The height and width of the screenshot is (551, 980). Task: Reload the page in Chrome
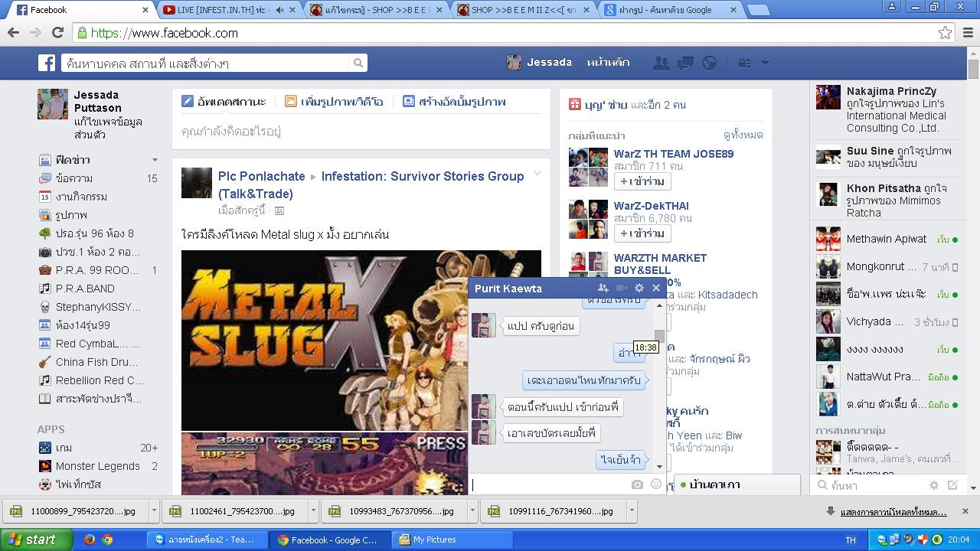point(57,33)
